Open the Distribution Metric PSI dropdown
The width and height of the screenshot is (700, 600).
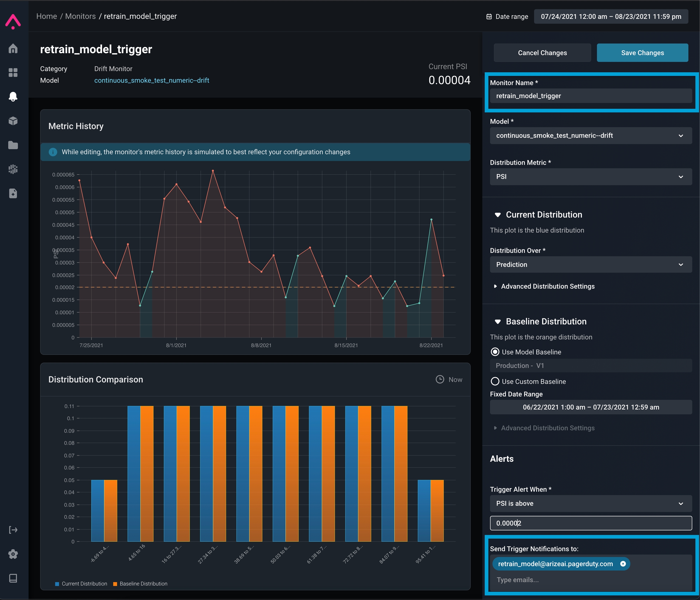[x=591, y=177]
